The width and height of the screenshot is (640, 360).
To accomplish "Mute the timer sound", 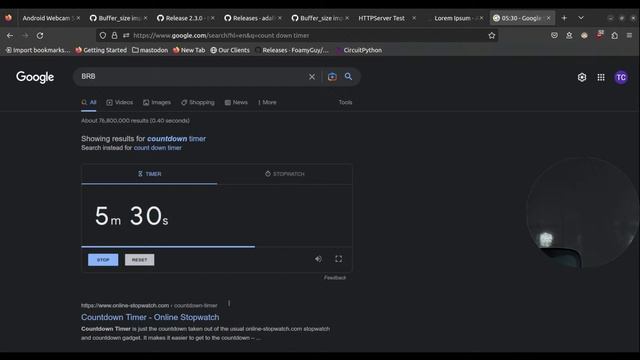I will coord(318,259).
